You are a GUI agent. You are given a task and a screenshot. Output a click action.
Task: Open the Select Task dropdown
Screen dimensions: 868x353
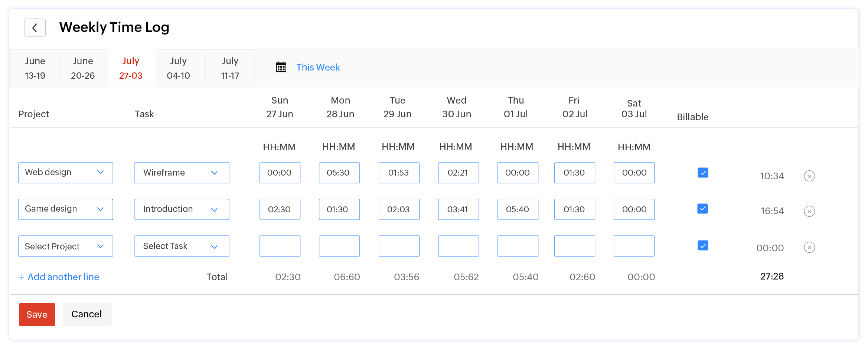[x=182, y=246]
